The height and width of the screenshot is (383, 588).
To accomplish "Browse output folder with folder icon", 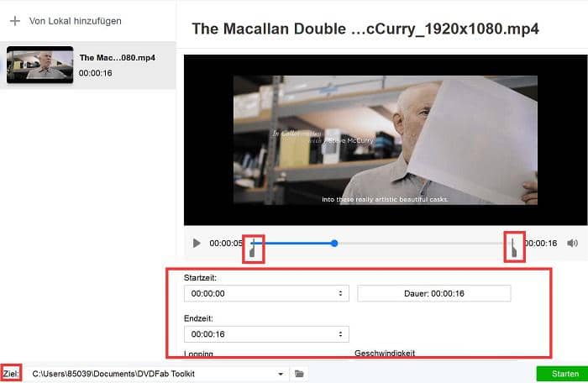I will coord(299,374).
